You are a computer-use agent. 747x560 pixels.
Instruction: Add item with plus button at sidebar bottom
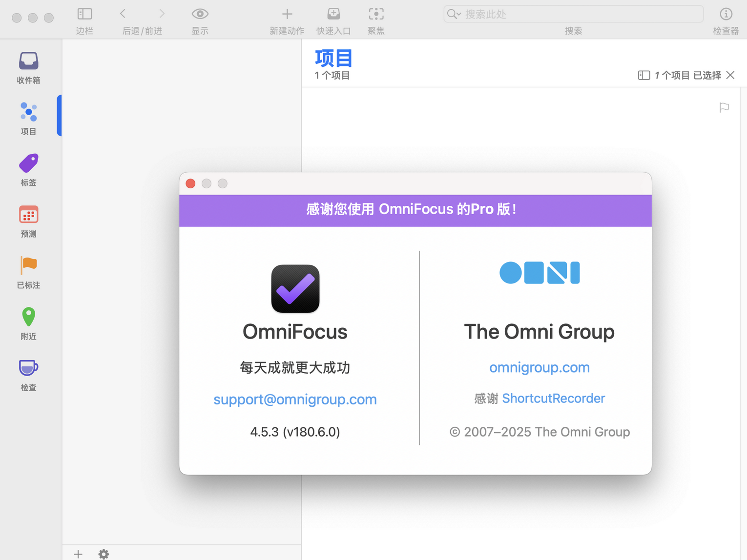point(78,554)
